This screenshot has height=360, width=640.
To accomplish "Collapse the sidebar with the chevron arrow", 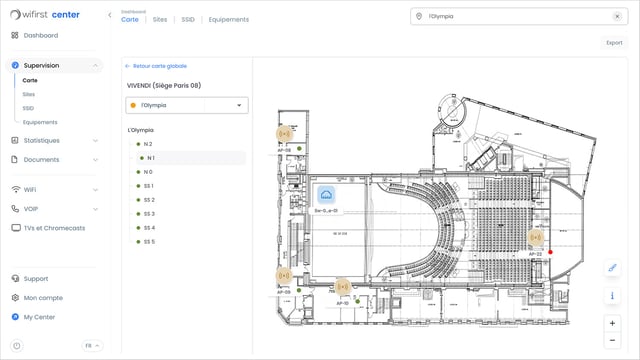I will pyautogui.click(x=110, y=15).
